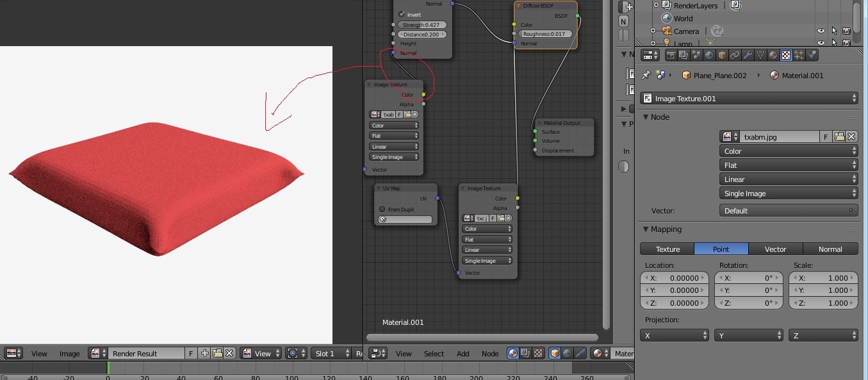Unlink the txabm.jpg image with X
Image resolution: width=868 pixels, height=380 pixels.
(x=851, y=136)
